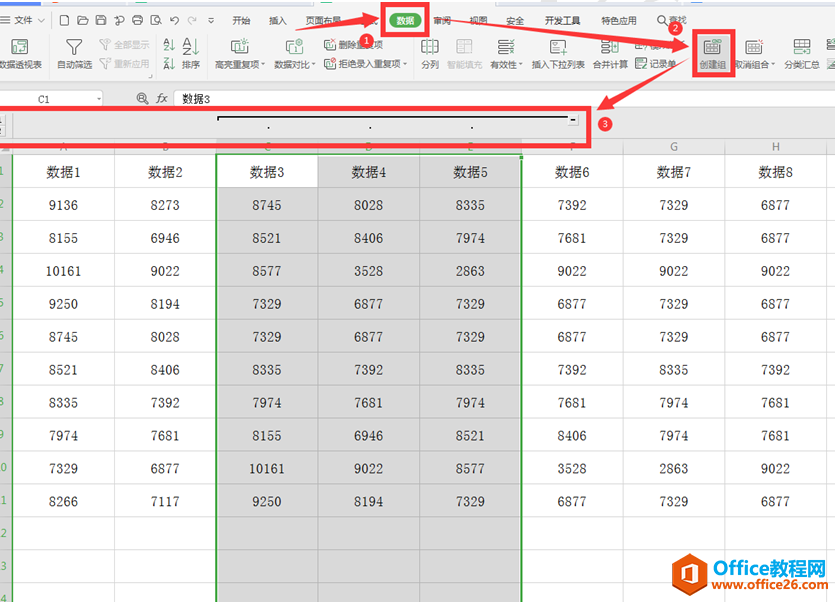Open Print Preview from quick access bar

156,20
